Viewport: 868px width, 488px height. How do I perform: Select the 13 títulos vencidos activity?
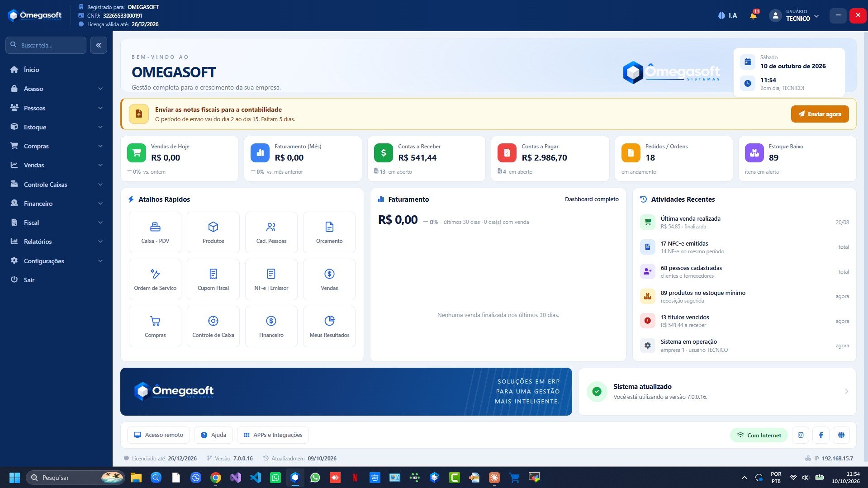pos(744,321)
